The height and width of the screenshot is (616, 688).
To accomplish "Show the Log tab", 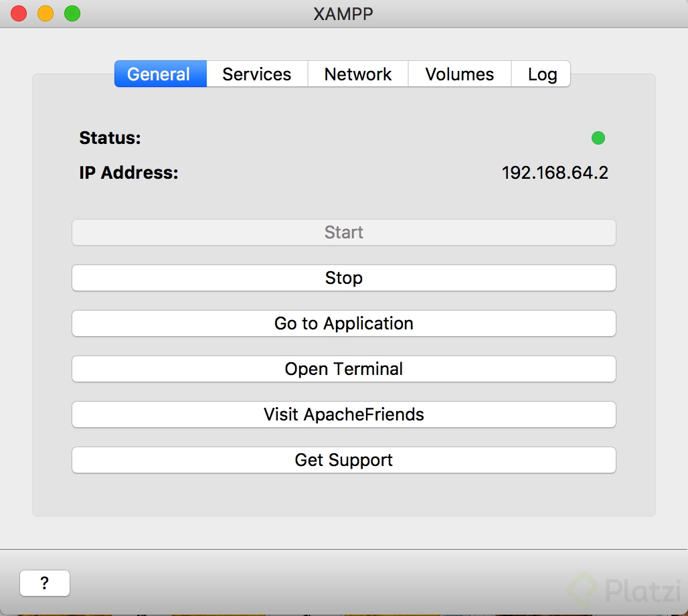I will (542, 74).
